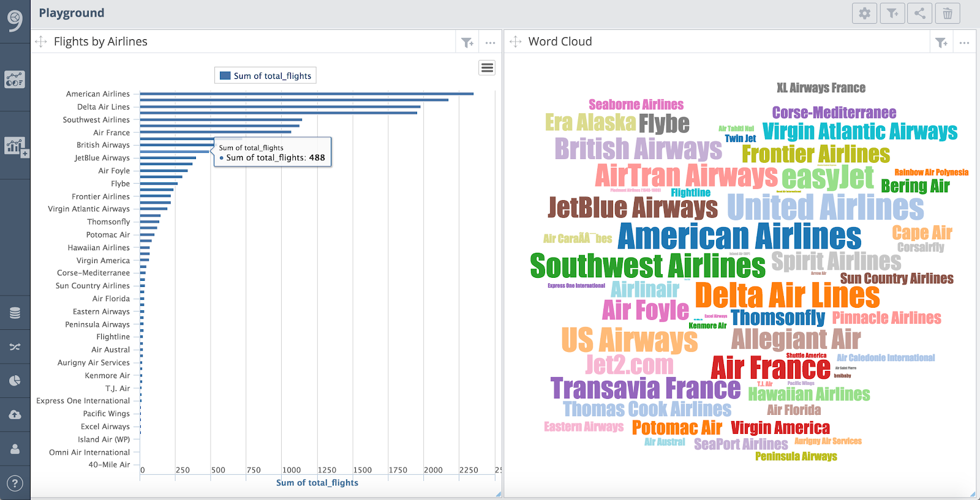This screenshot has width=980, height=500.
Task: Click the Air France axis label
Action: [111, 132]
